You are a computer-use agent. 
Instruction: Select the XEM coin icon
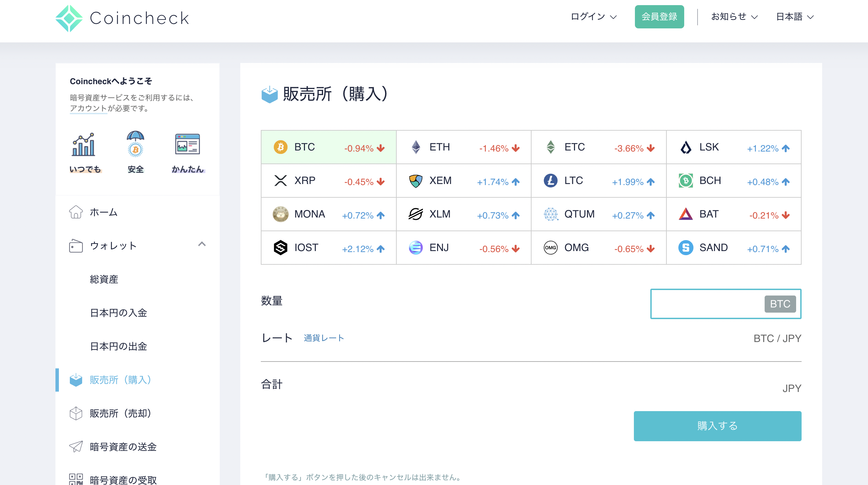point(416,181)
